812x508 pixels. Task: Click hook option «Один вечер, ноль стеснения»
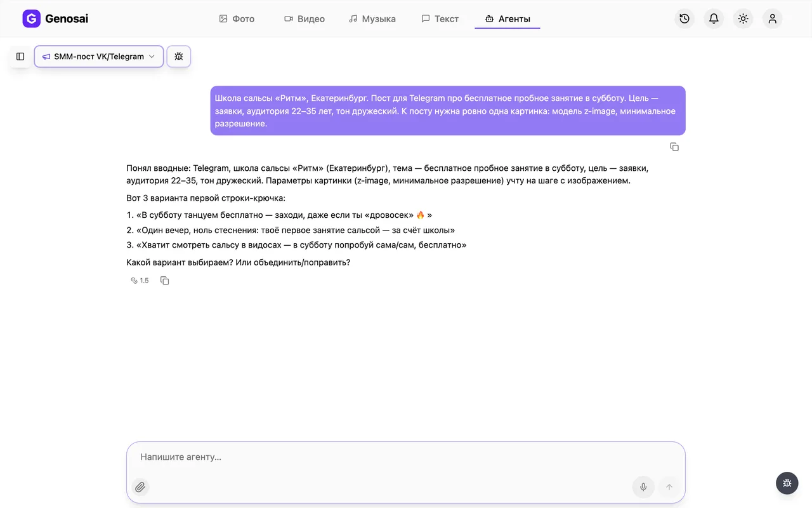coord(296,231)
